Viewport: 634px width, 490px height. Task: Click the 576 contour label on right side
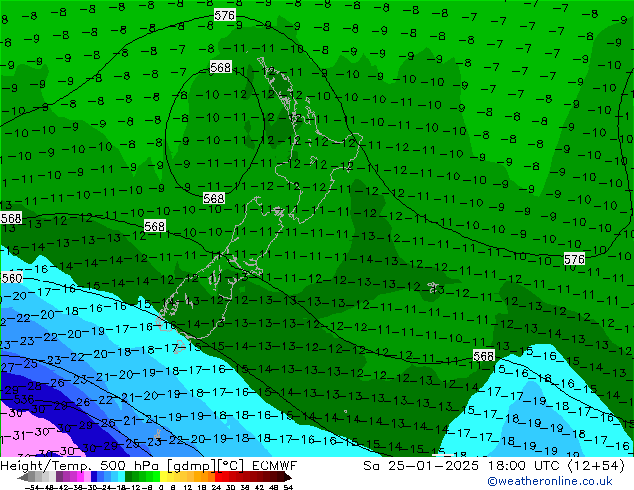[574, 259]
